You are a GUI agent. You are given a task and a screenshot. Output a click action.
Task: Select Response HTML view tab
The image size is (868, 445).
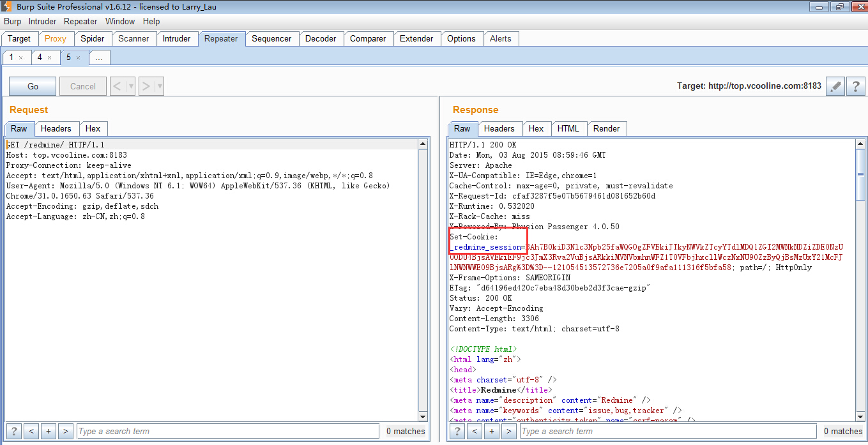(x=568, y=128)
